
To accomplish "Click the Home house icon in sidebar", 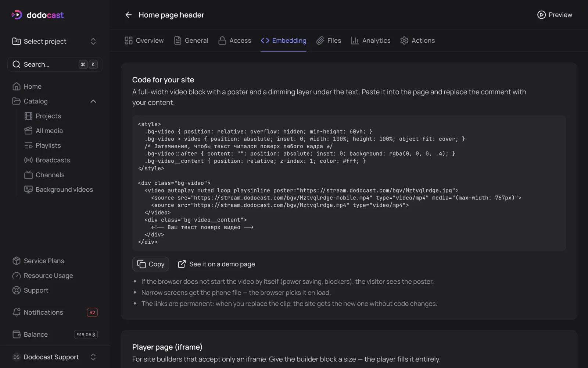I will [17, 86].
